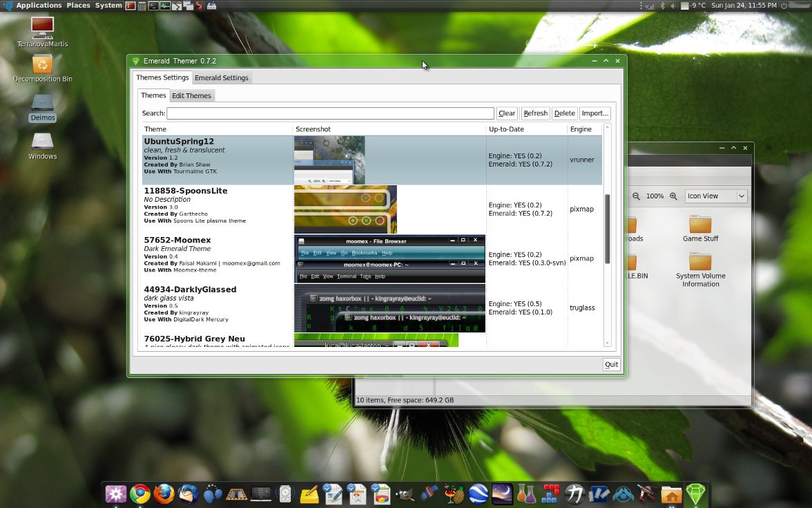Click the Quit button
The image size is (812, 508).
611,364
